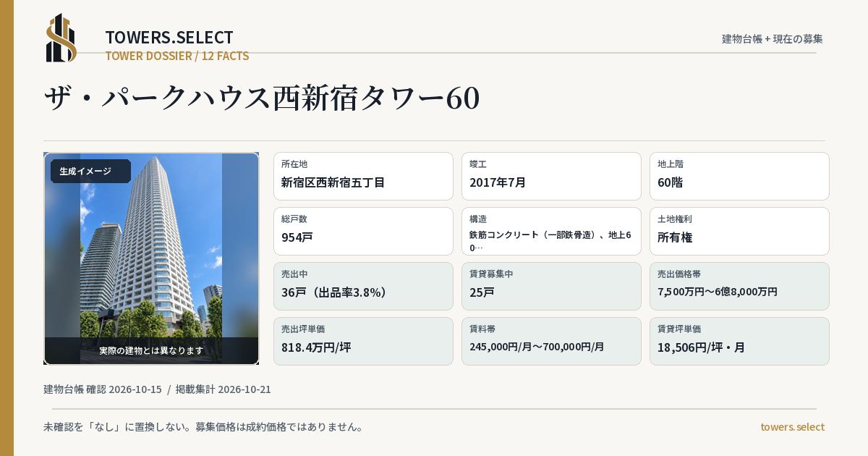Select the 売出中 36戸 card
This screenshot has height=456, width=868.
(363, 286)
